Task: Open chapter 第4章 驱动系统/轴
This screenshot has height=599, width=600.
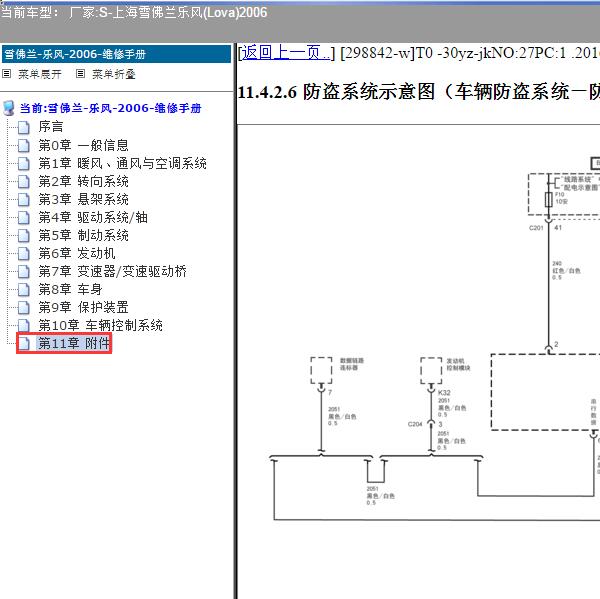Action: point(93,217)
